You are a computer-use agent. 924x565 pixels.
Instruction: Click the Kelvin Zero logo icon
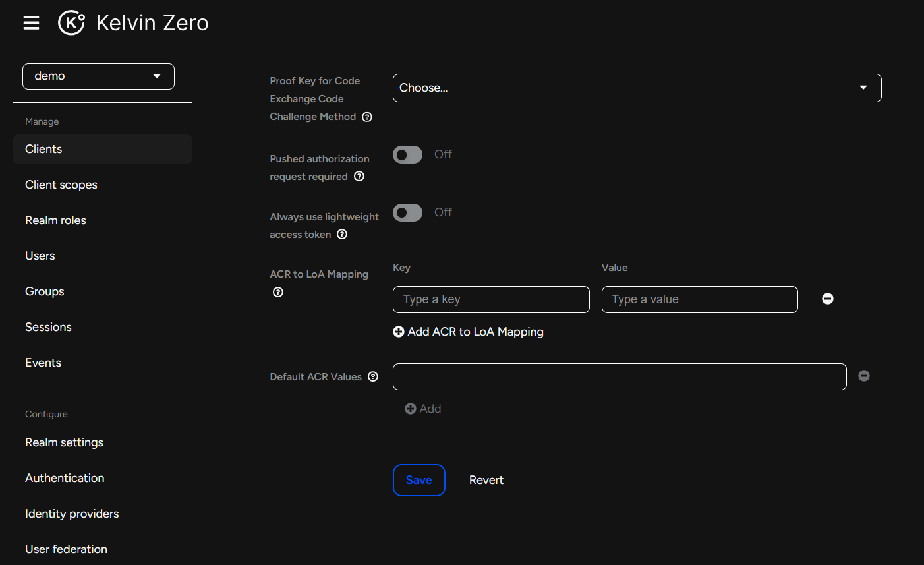click(71, 23)
